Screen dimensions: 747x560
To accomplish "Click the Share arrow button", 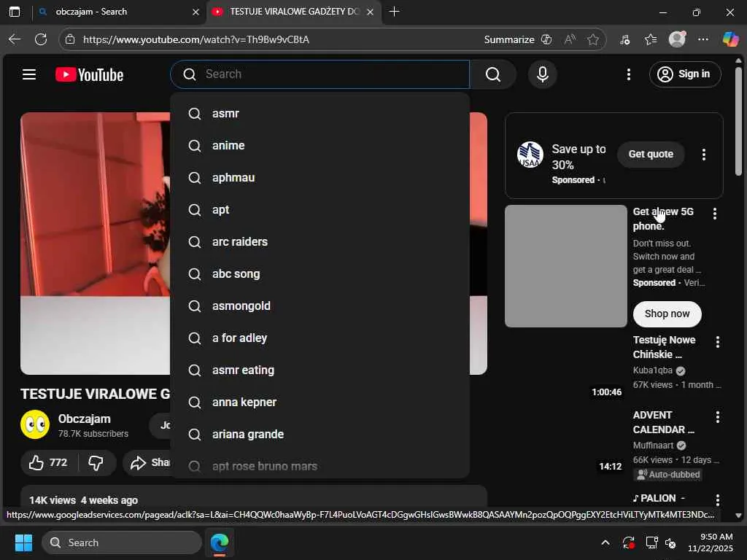I will click(147, 463).
